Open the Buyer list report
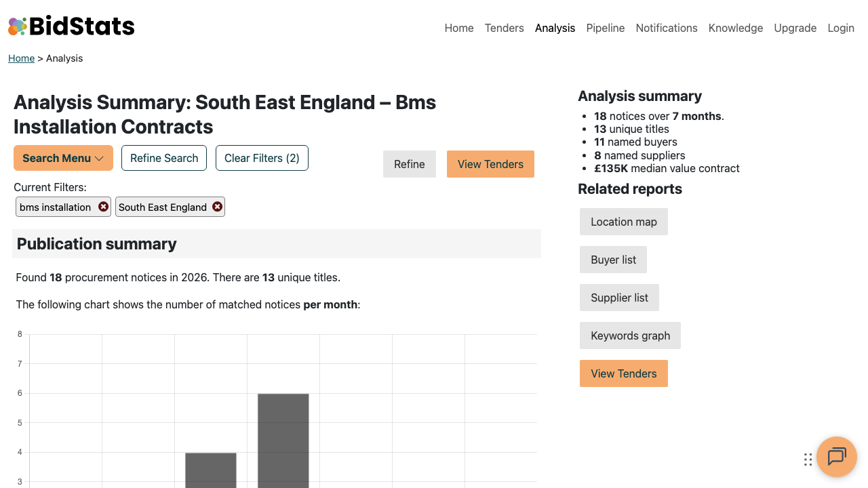 point(613,260)
